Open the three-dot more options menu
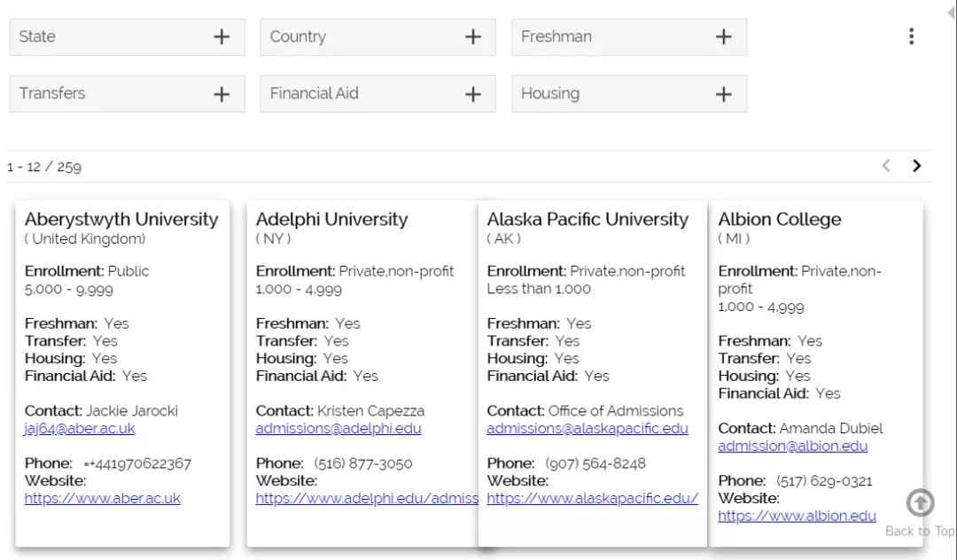Viewport: 957px width, 560px height. tap(911, 36)
